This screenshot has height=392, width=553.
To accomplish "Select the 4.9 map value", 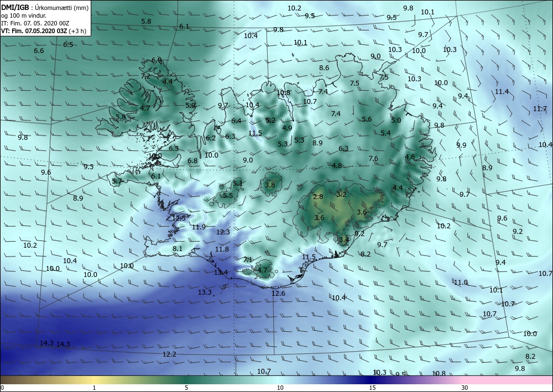I will pos(288,128).
